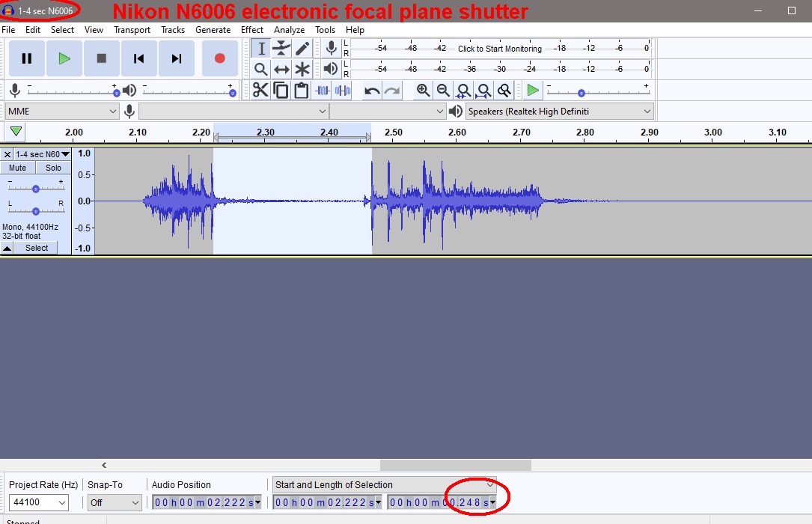The image size is (812, 524).
Task: Open the recording device dropdown
Action: 233,112
